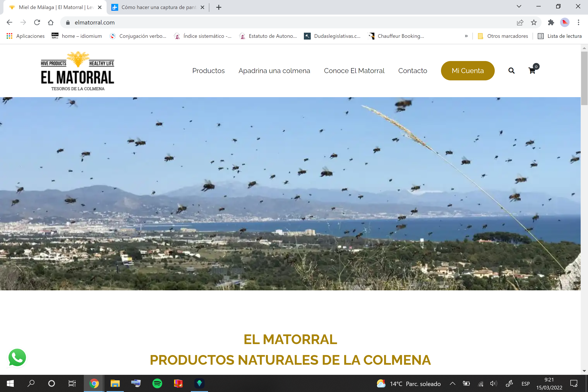Open the Productos menu item
Screen dimensions: 588x392
(x=208, y=71)
